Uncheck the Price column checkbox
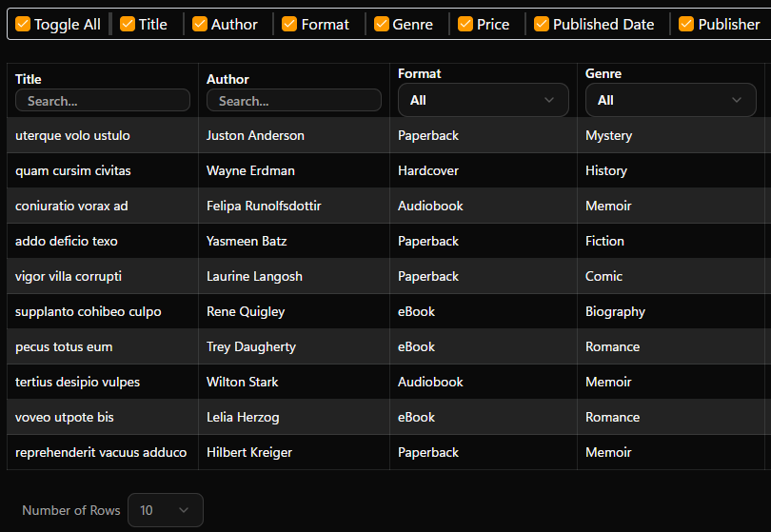Screen dimensions: 771x532 coord(465,25)
